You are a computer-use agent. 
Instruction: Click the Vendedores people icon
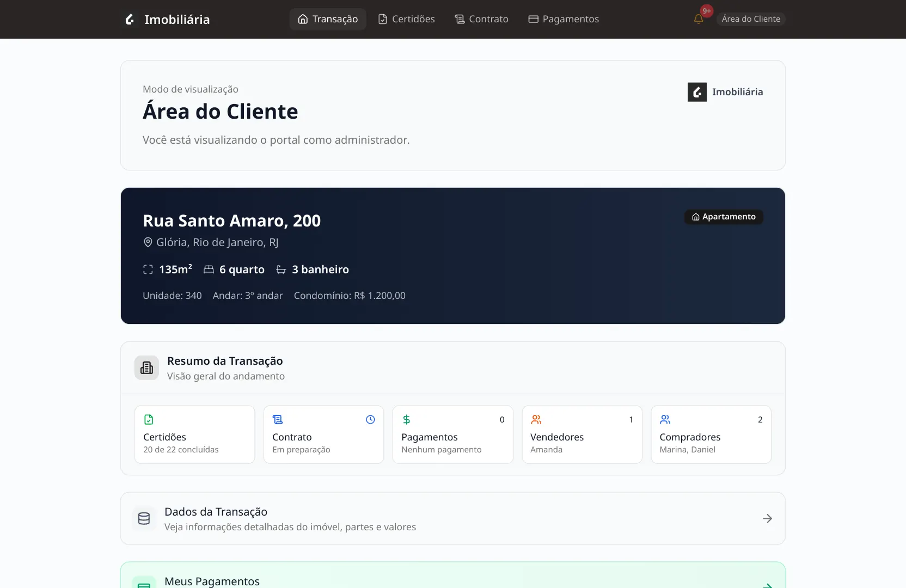537,419
